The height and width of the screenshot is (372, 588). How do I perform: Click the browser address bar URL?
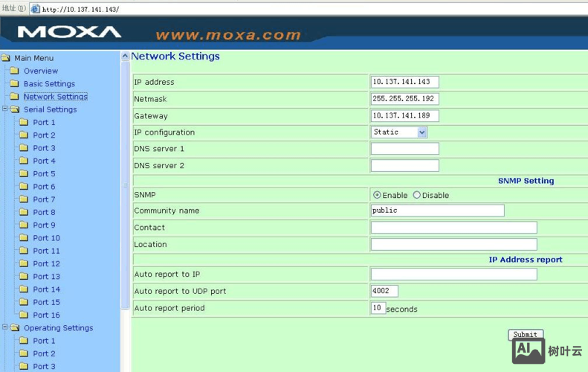[80, 10]
